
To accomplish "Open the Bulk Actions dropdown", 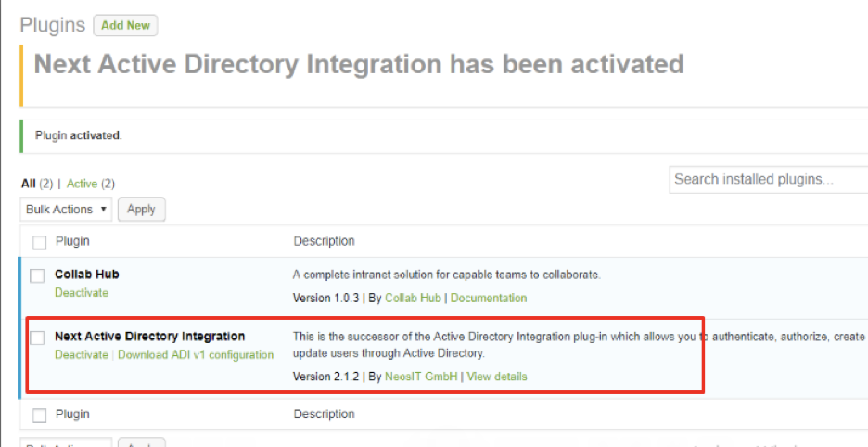I will 66,210.
